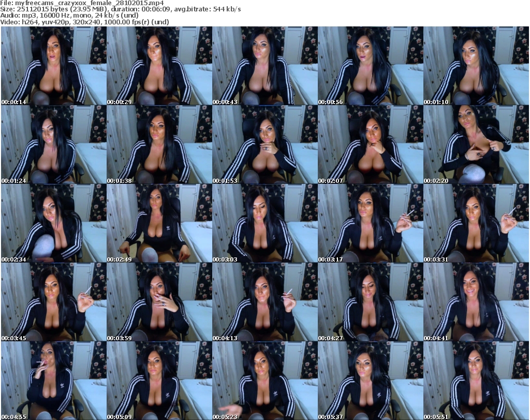Open the frame at timestamp 00:02:07
Image resolution: width=530 pixels, height=420 pixels.
[371, 144]
